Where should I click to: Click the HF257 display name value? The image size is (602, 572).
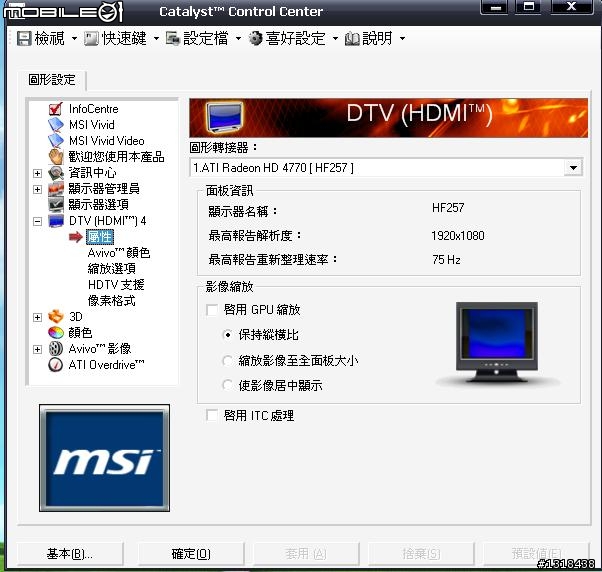(448, 208)
